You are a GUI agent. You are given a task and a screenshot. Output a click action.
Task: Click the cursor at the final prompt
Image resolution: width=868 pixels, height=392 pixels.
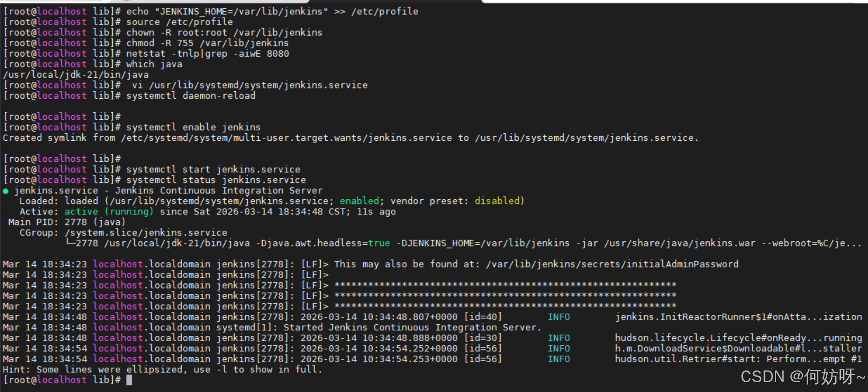tap(129, 380)
